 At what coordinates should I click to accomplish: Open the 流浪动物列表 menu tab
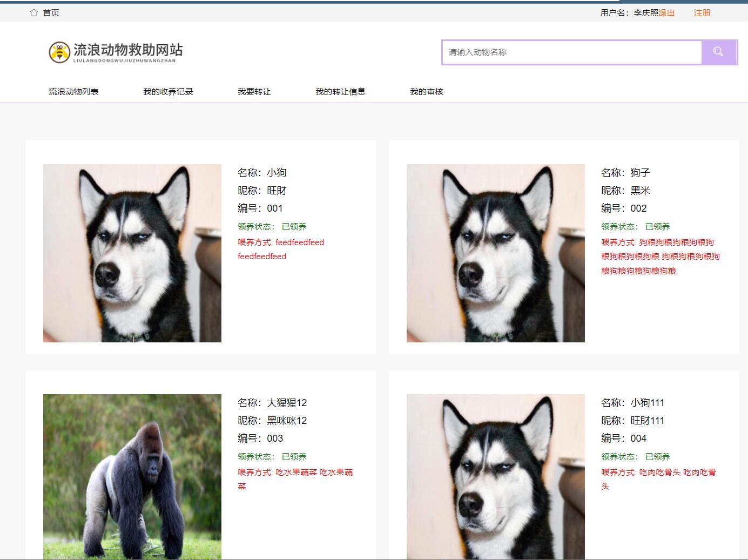(73, 91)
